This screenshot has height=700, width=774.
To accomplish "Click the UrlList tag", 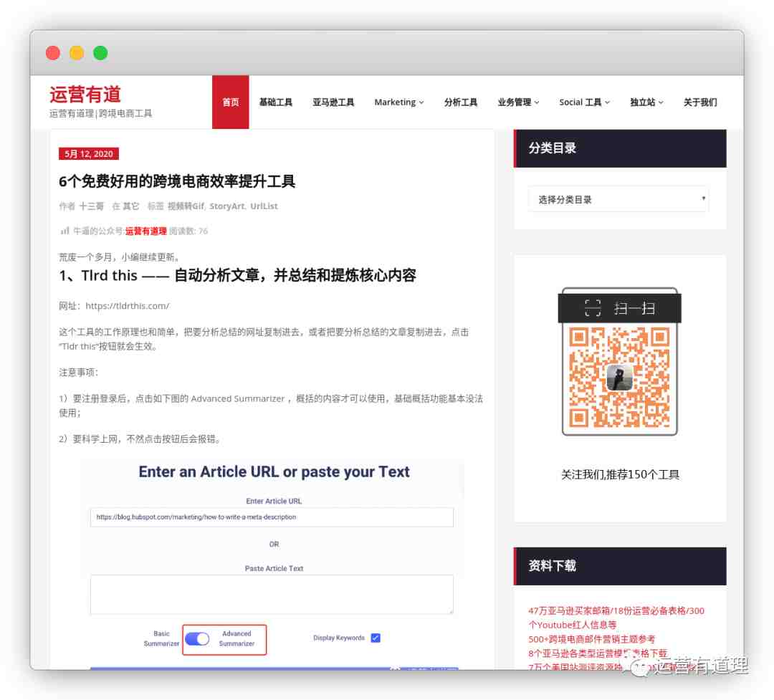I will coord(264,206).
